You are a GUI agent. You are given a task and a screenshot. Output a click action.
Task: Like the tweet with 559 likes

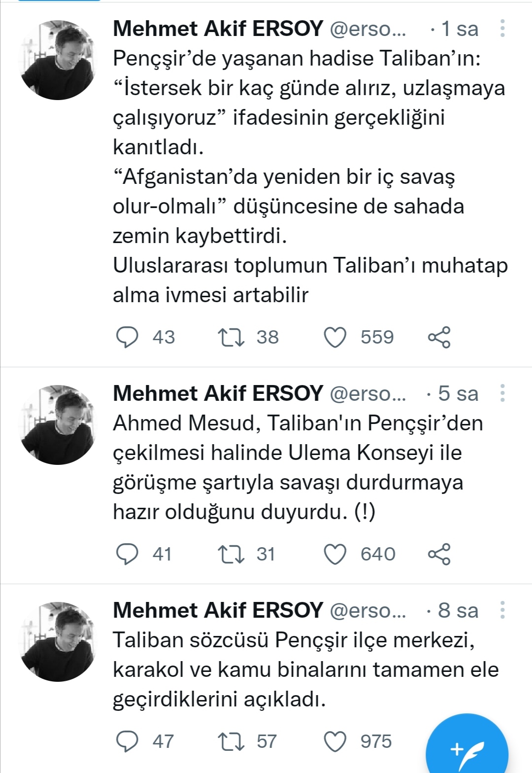(x=335, y=337)
